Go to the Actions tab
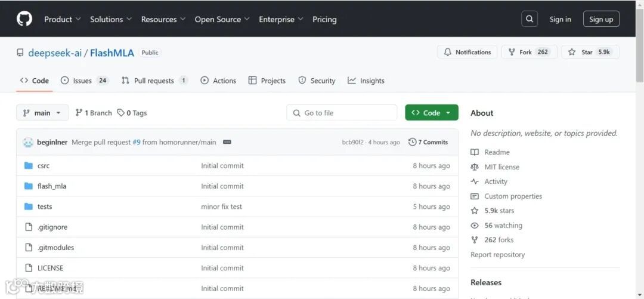Viewport: 644px width, 299px height. (x=218, y=81)
